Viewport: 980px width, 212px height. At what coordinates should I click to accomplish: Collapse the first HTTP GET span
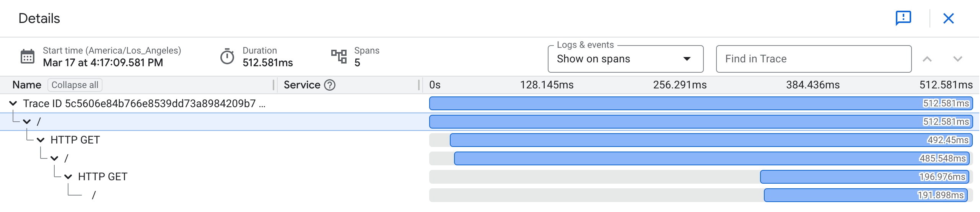point(41,140)
